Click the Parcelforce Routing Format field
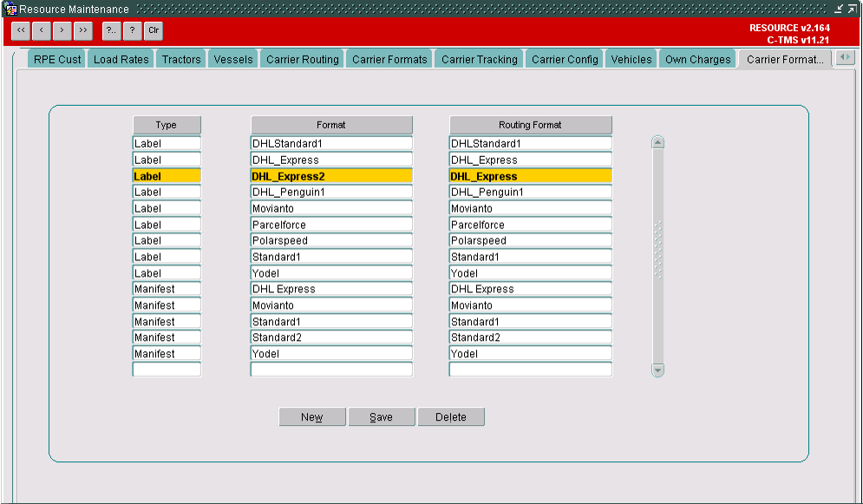863x504 pixels. [x=531, y=225]
